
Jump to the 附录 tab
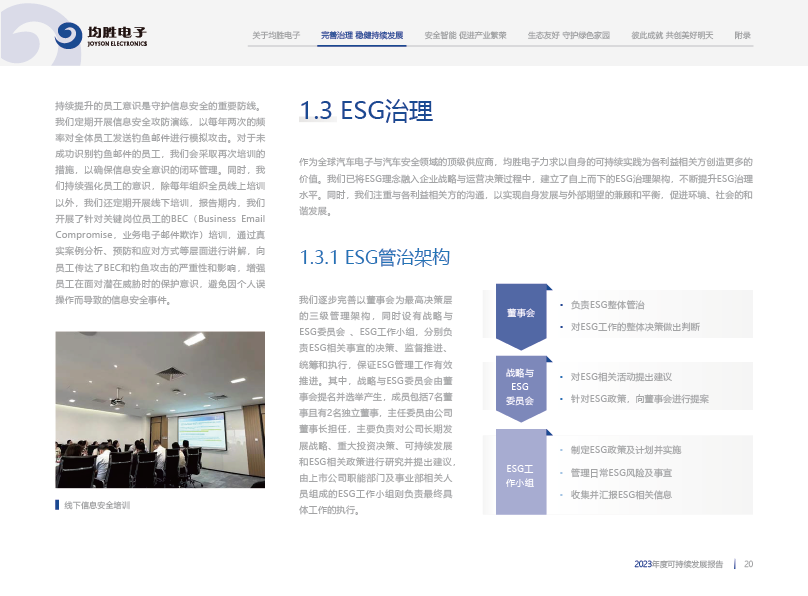742,35
